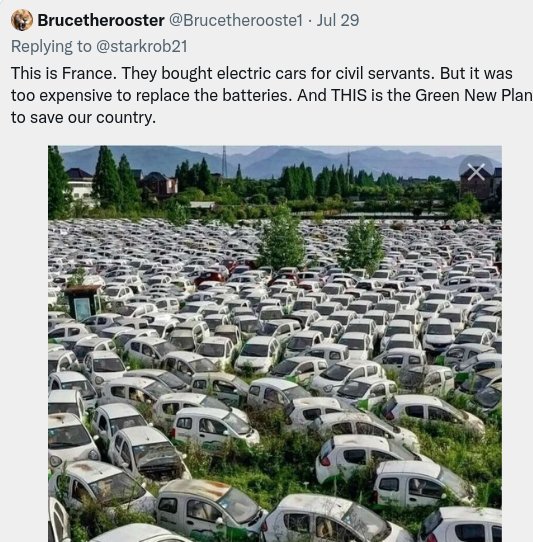The width and height of the screenshot is (533, 542).
Task: Click the tall tree in the car lot
Action: click(x=282, y=238)
